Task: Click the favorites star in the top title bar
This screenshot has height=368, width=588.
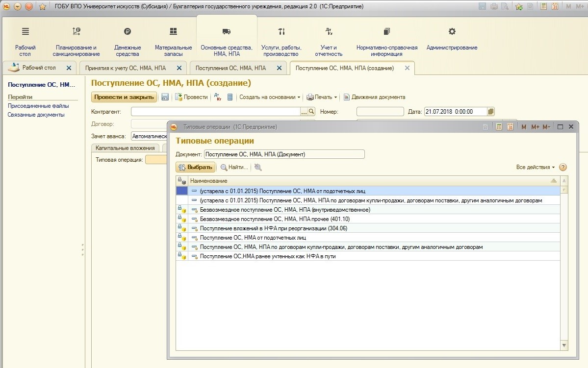Action: pyautogui.click(x=43, y=6)
